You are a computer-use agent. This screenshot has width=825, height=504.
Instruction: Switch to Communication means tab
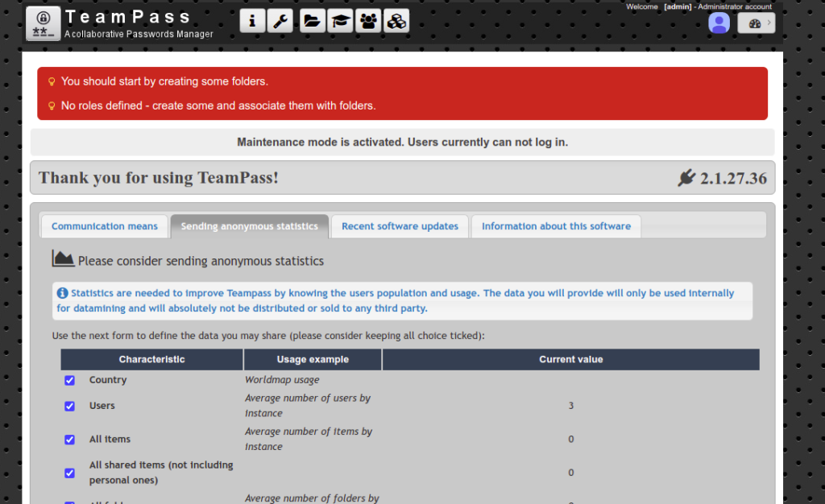point(104,226)
